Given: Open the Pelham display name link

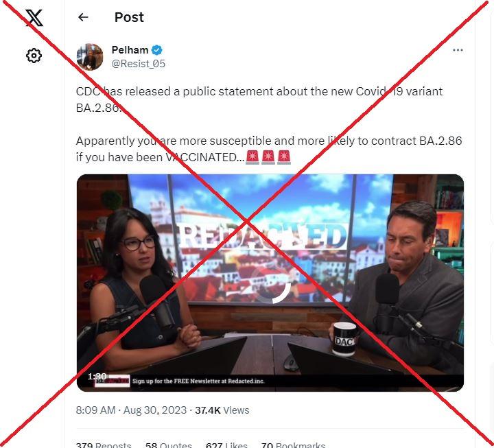Looking at the screenshot, I should [x=130, y=50].
